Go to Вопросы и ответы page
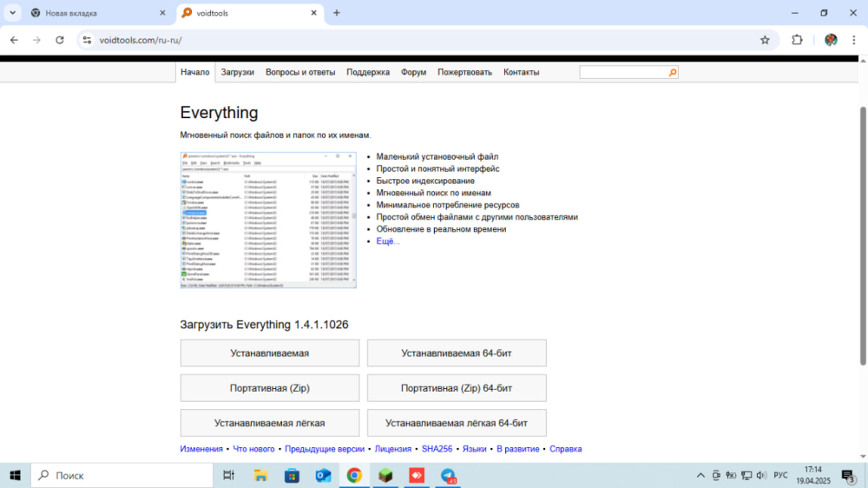 (300, 72)
